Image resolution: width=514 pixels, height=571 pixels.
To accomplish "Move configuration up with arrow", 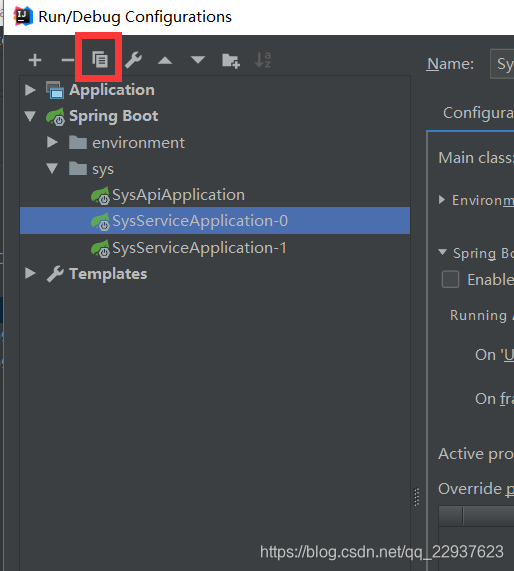I will [165, 60].
